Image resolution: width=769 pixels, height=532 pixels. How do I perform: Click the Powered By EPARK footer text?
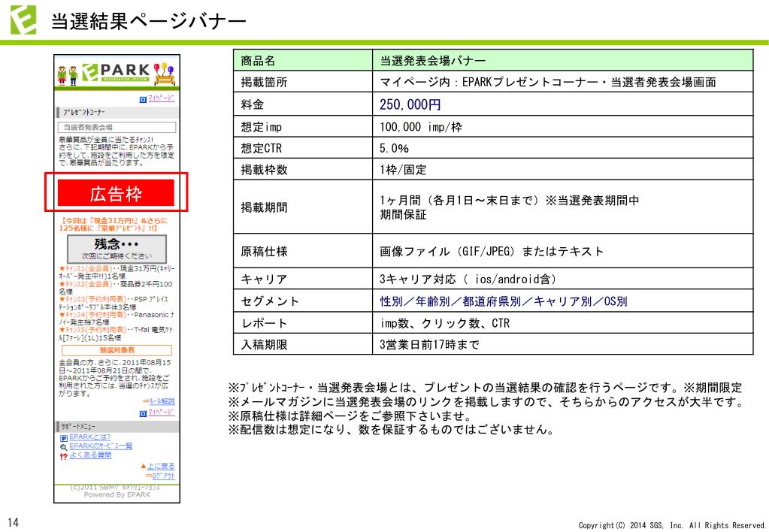tap(117, 494)
